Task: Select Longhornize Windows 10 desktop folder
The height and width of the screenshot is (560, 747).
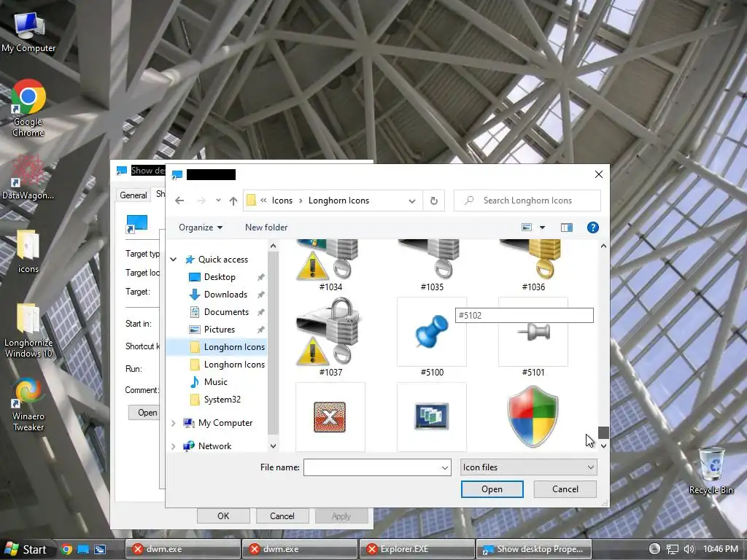Action: click(x=28, y=330)
